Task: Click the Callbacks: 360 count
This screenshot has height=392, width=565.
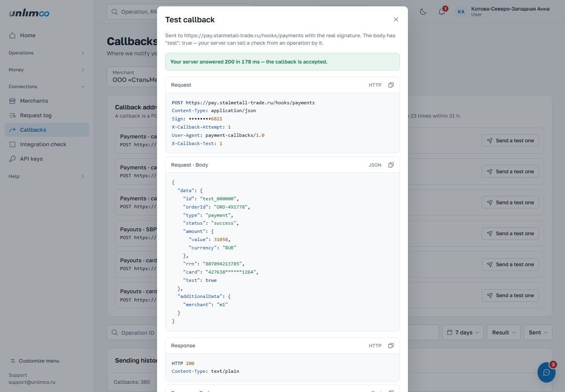Action: pyautogui.click(x=132, y=382)
